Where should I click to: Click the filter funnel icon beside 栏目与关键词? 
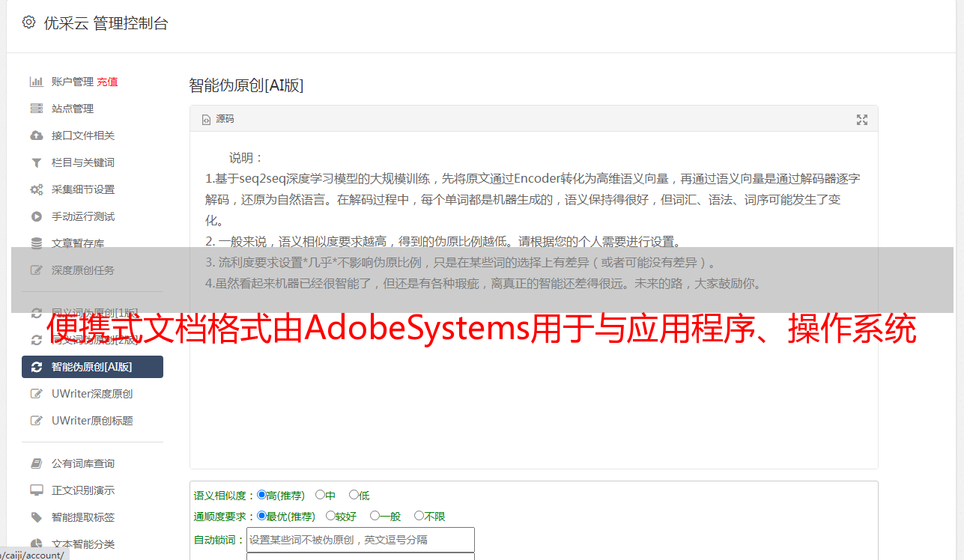36,162
